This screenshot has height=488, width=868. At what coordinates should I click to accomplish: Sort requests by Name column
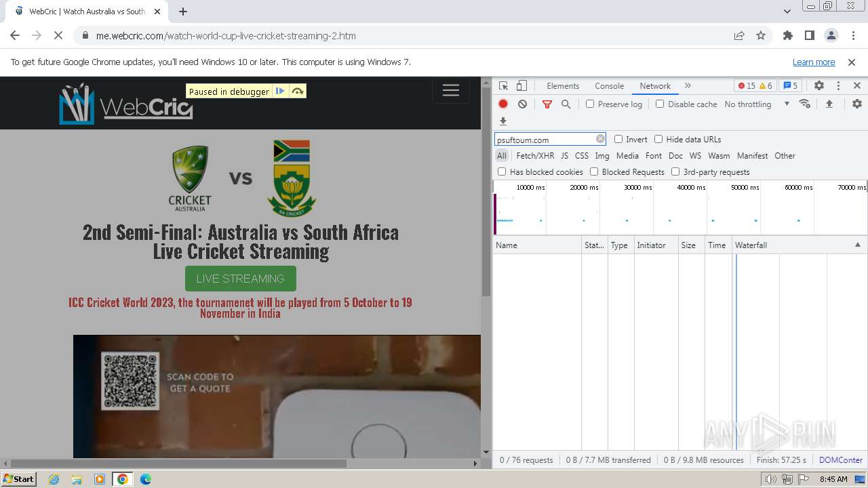coord(537,245)
